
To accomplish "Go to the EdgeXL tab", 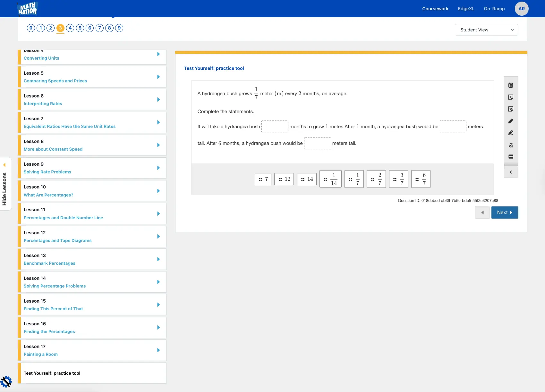I will [466, 9].
